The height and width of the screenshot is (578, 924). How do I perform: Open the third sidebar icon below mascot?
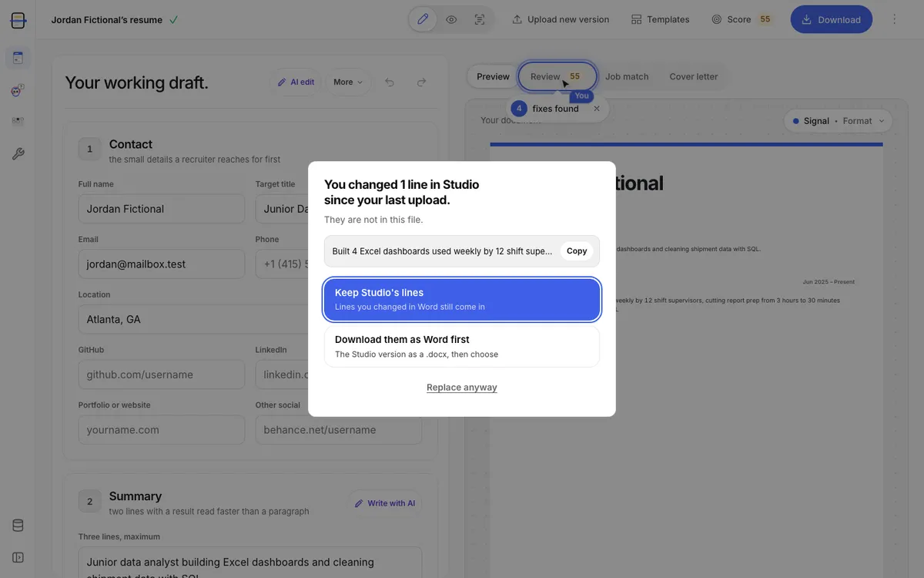(x=18, y=122)
